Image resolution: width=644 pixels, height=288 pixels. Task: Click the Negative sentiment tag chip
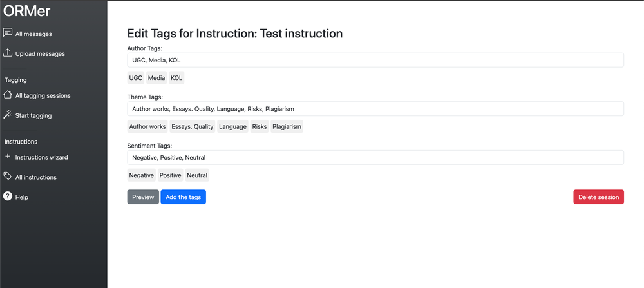coord(141,175)
